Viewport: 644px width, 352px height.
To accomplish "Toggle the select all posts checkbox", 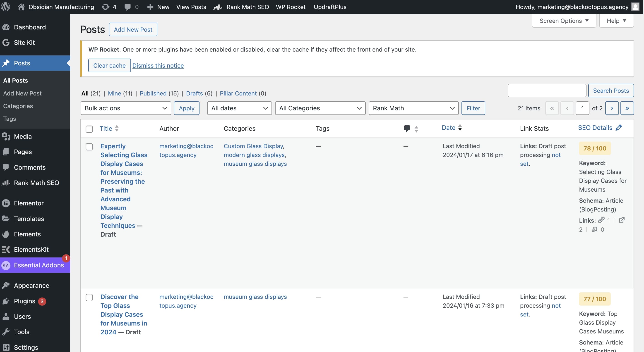I will tap(89, 129).
